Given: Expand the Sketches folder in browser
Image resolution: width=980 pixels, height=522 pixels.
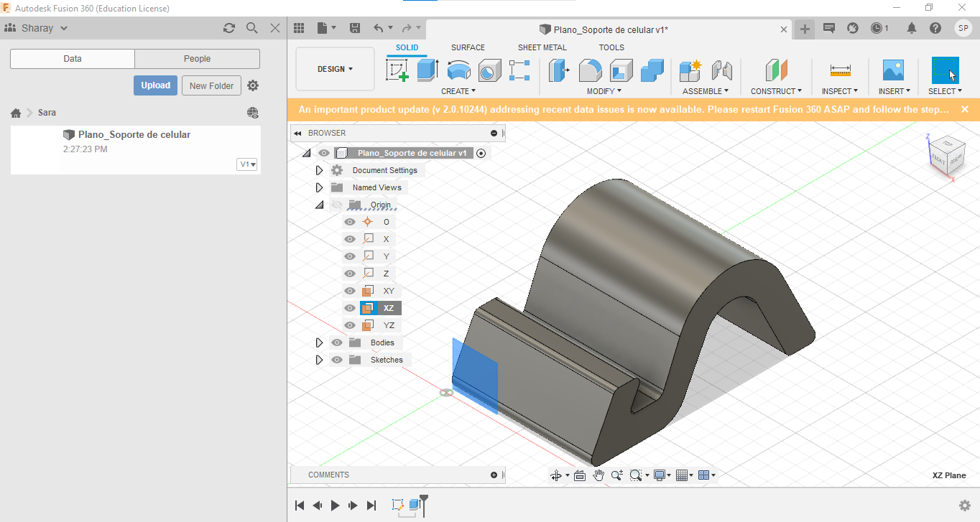Looking at the screenshot, I should coord(320,360).
